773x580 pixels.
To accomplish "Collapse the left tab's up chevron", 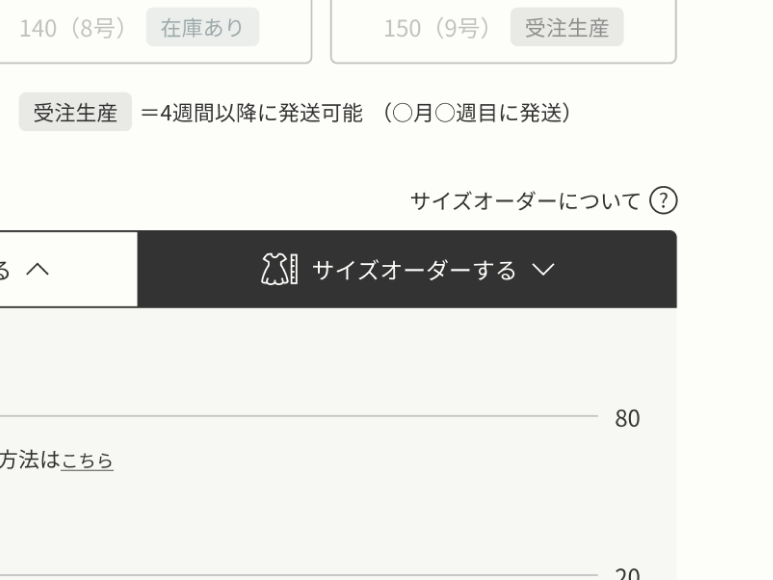I will (39, 269).
